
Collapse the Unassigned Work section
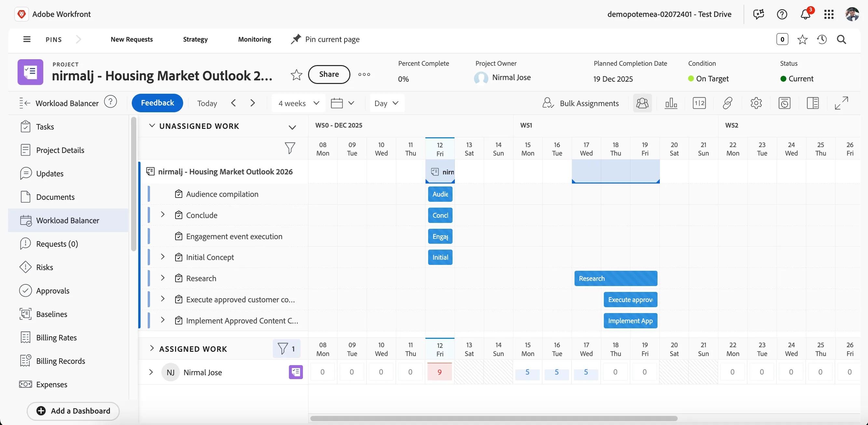click(x=152, y=125)
